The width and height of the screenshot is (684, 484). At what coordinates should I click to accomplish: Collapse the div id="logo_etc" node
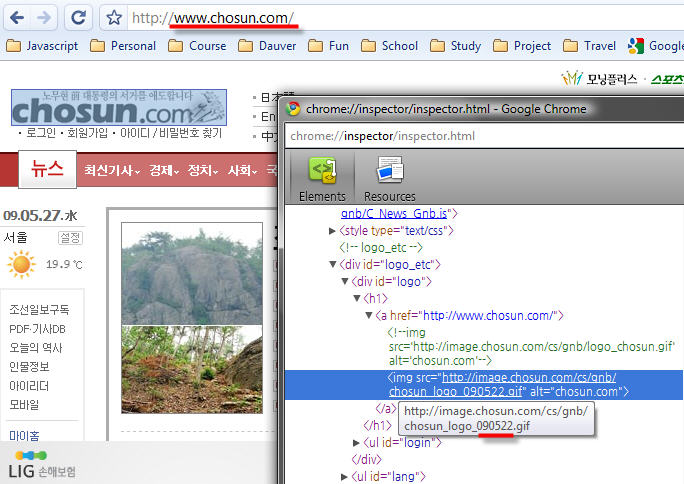point(333,264)
